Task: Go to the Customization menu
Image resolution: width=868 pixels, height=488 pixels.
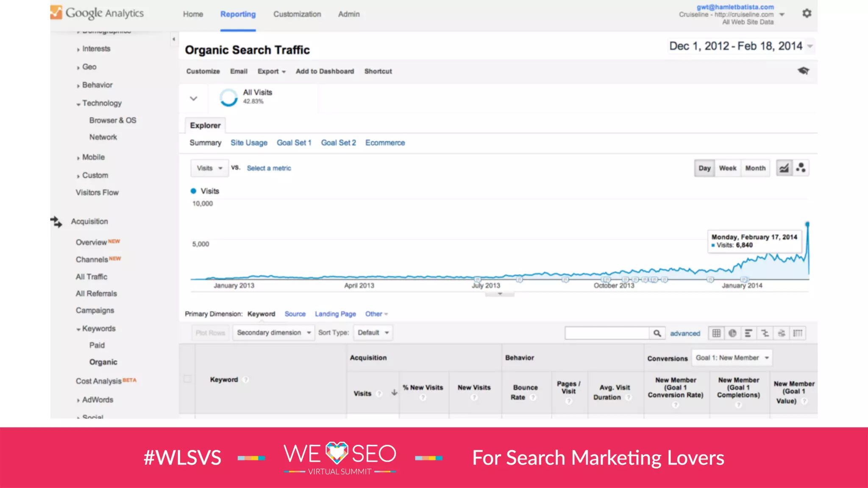Action: coord(297,14)
